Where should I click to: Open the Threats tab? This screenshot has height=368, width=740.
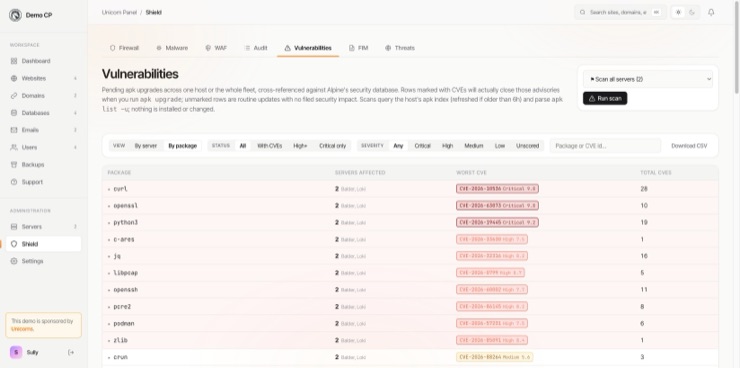point(400,48)
